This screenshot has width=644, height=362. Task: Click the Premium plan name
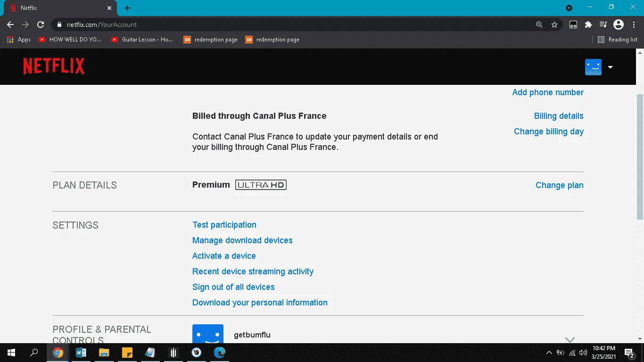click(211, 185)
